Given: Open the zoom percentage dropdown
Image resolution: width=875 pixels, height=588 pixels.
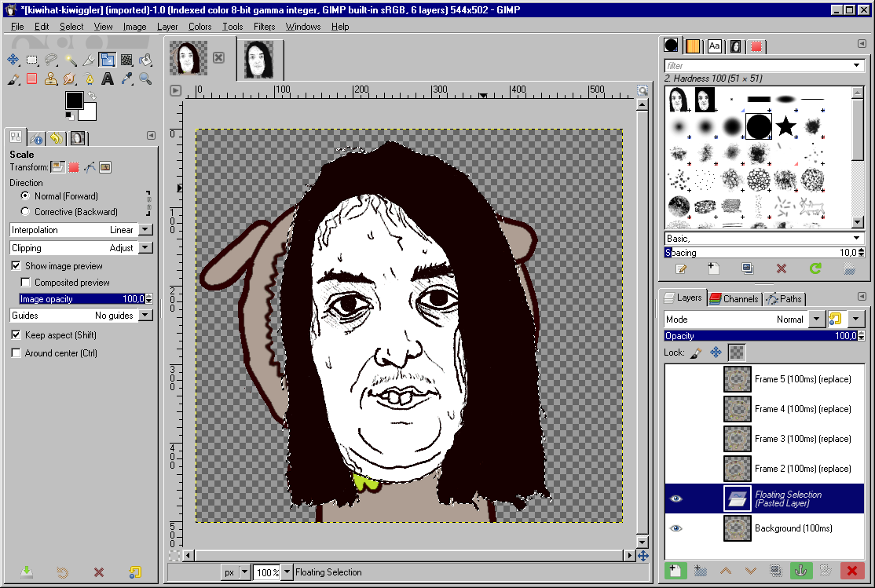Looking at the screenshot, I should 287,572.
